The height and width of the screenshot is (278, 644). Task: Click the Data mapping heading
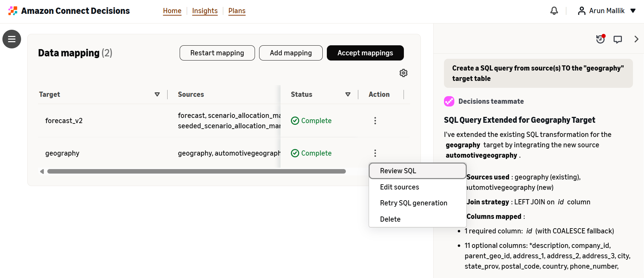pyautogui.click(x=75, y=53)
